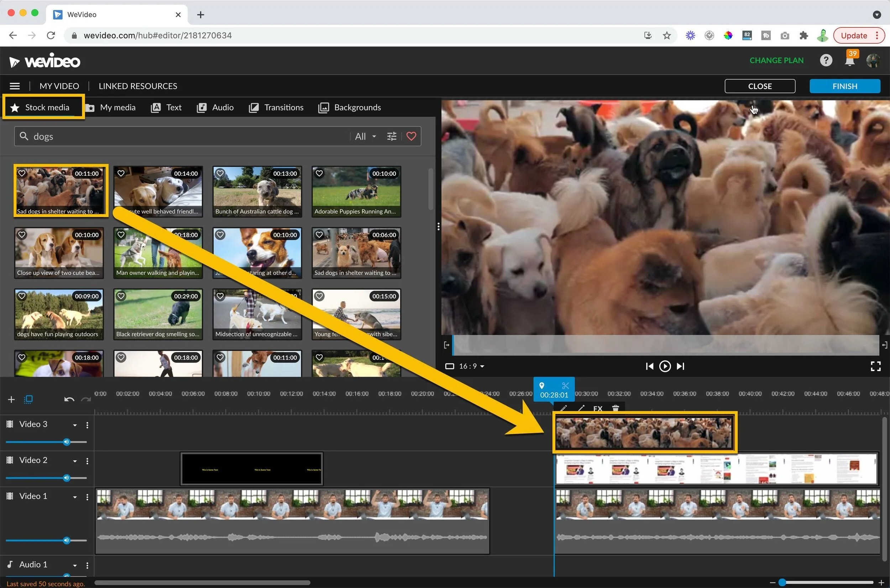890x588 pixels.
Task: Open search filter settings icon
Action: pyautogui.click(x=391, y=136)
